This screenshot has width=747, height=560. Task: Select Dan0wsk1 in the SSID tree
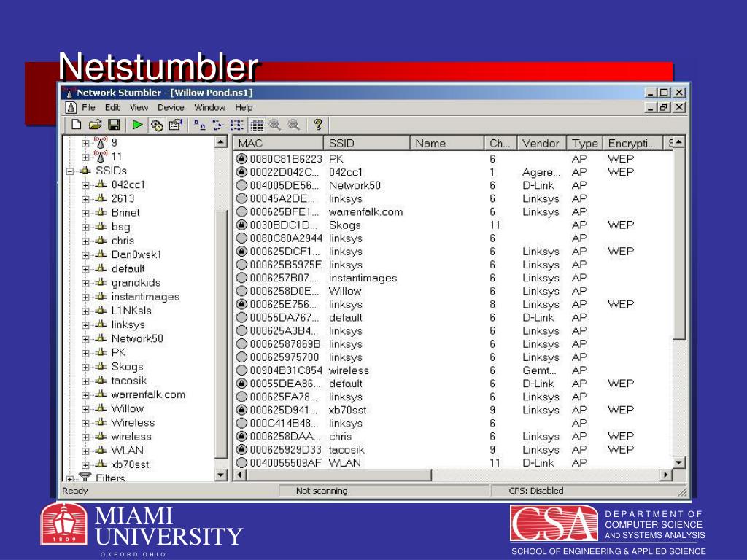click(x=136, y=254)
